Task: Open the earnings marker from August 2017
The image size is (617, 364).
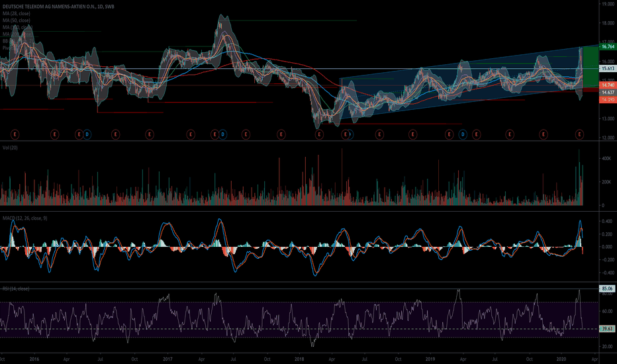Action: tap(246, 134)
